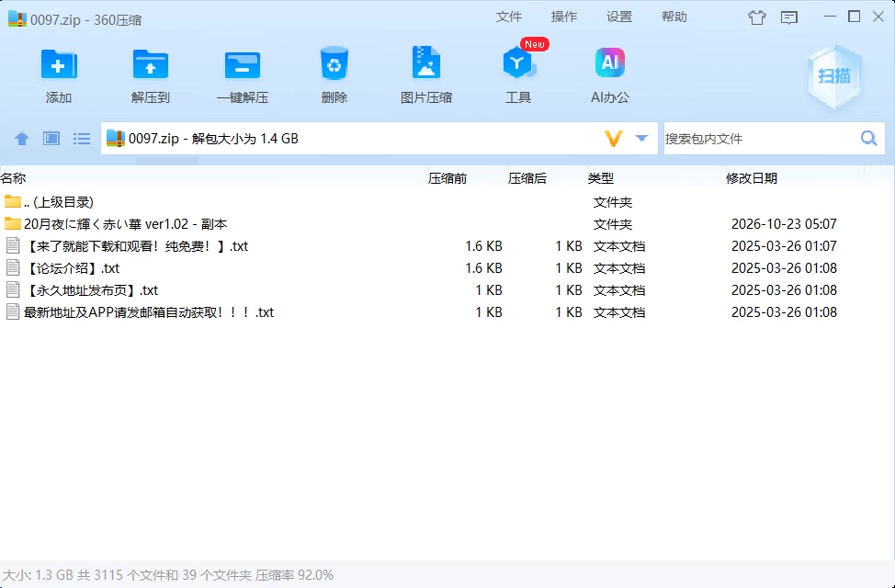Click the search magnifier icon
Viewport: 895px width, 588px height.
[x=868, y=138]
